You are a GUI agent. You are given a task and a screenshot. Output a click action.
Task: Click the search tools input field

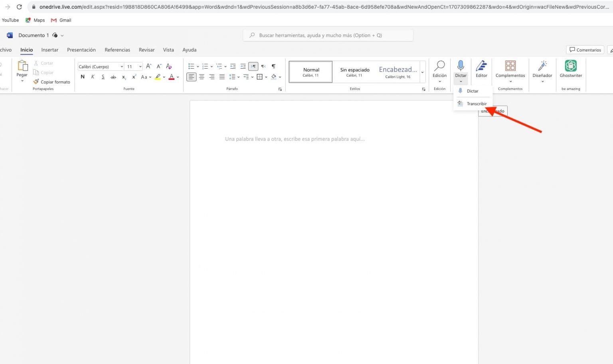(328, 35)
